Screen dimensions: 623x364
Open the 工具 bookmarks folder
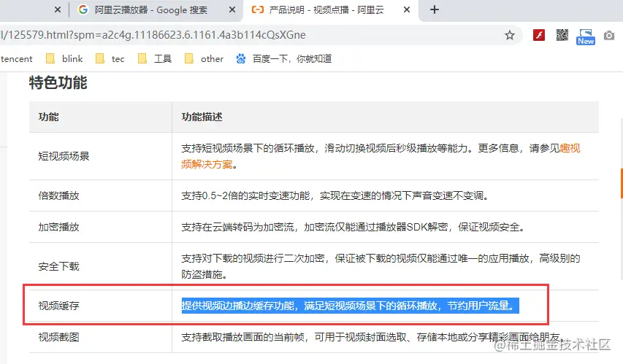155,59
